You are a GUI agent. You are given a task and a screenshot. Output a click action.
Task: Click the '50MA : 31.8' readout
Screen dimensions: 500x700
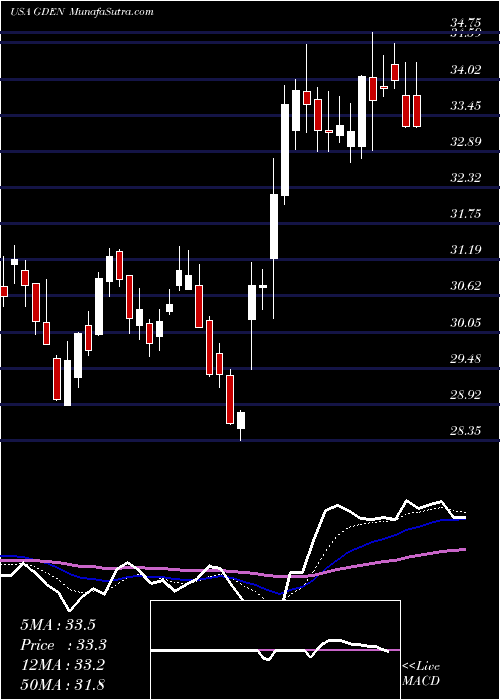(x=62, y=684)
